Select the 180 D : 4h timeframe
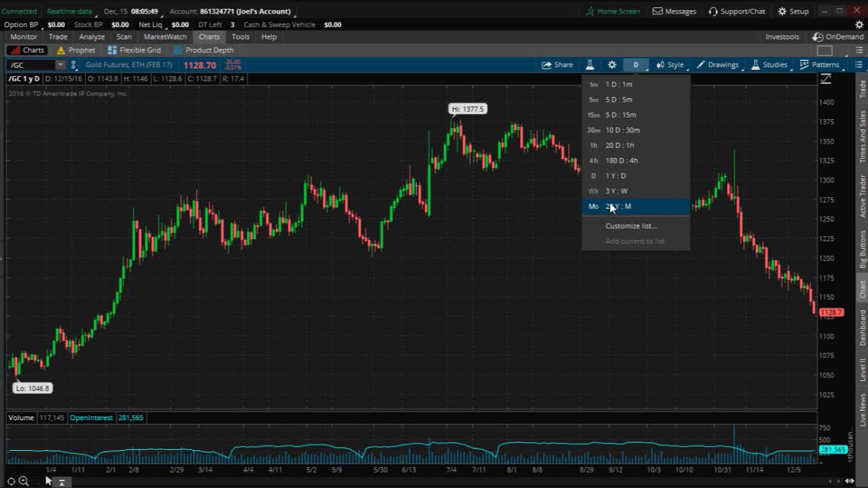 [636, 161]
